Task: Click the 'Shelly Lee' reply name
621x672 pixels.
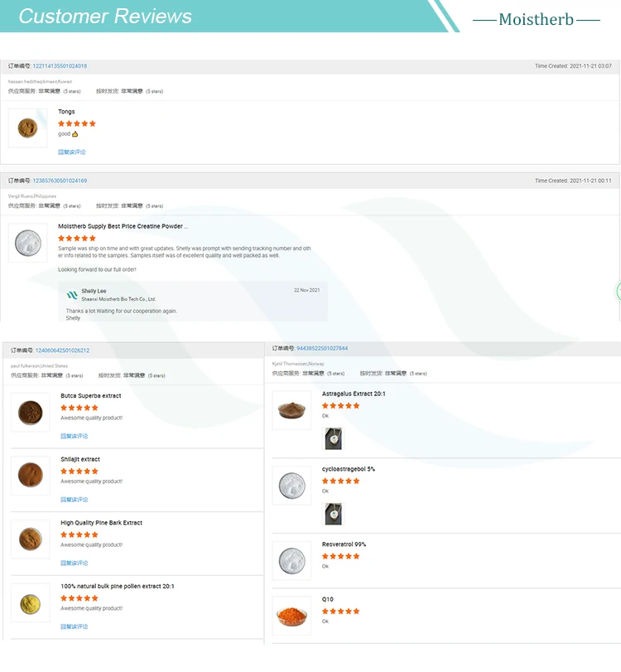Action: click(94, 291)
